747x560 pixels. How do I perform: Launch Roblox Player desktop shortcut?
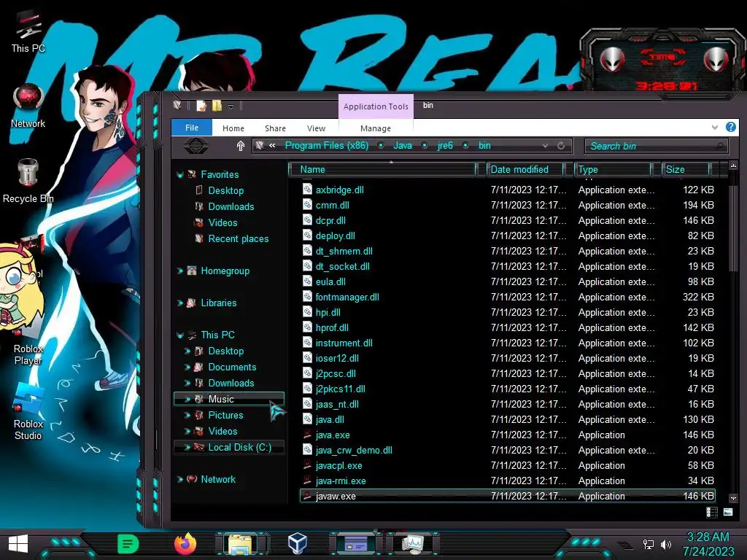pos(28,341)
